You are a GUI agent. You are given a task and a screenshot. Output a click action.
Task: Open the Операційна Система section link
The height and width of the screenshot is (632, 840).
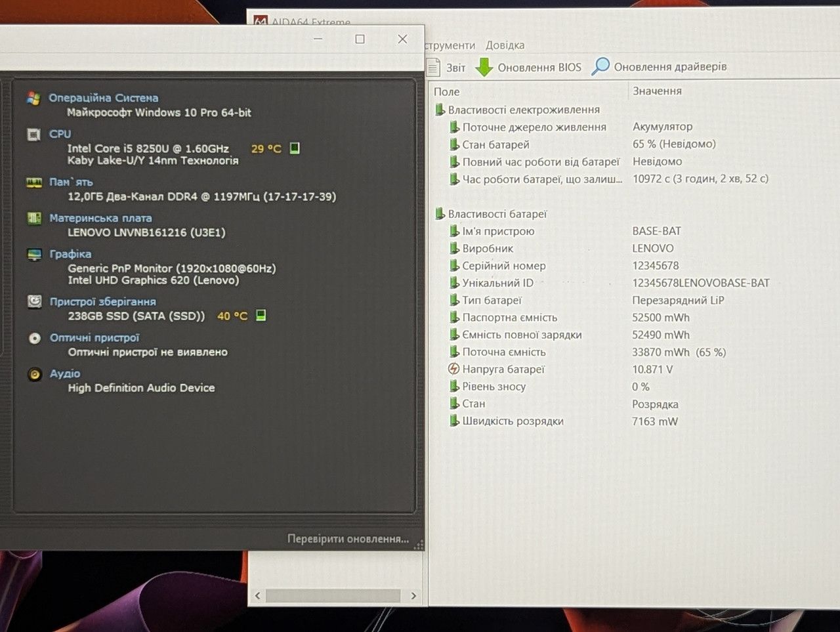104,98
